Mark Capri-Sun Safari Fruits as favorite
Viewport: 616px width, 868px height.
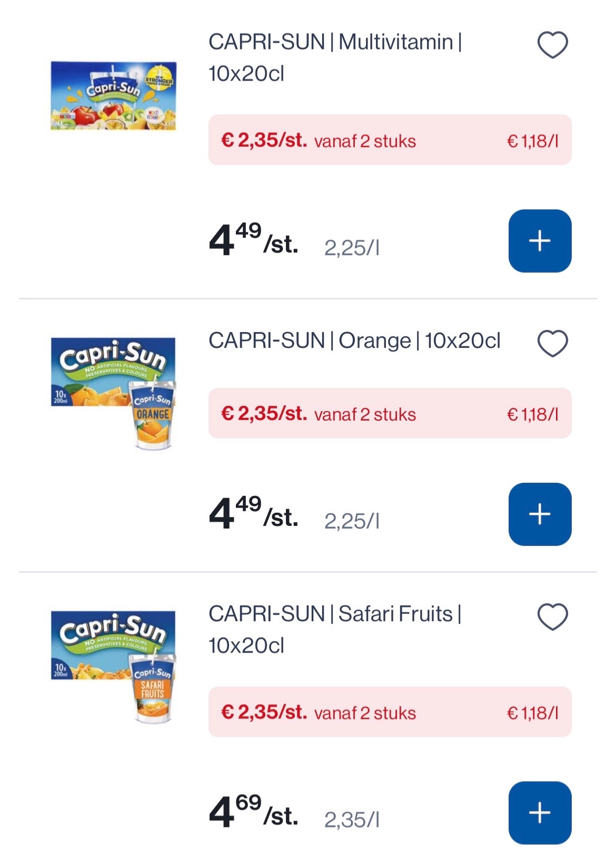click(x=552, y=616)
